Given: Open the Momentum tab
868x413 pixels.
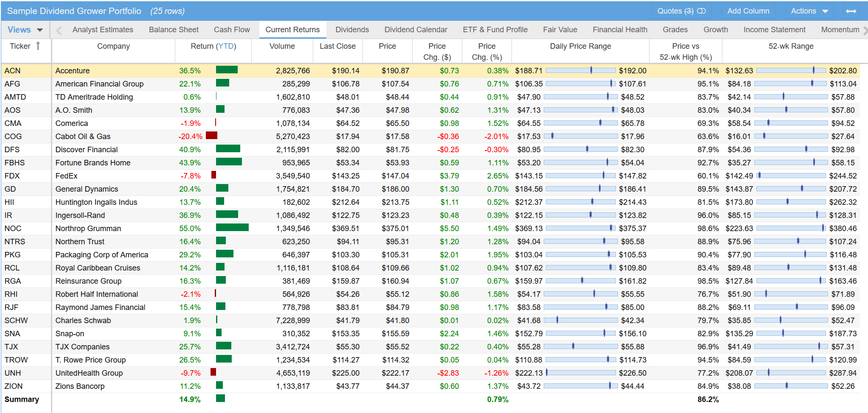Looking at the screenshot, I should (840, 30).
